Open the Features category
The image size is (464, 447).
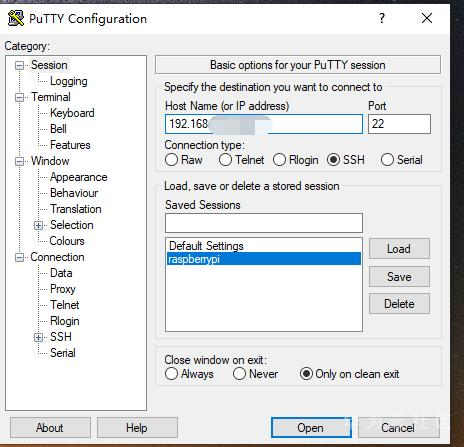pyautogui.click(x=70, y=145)
